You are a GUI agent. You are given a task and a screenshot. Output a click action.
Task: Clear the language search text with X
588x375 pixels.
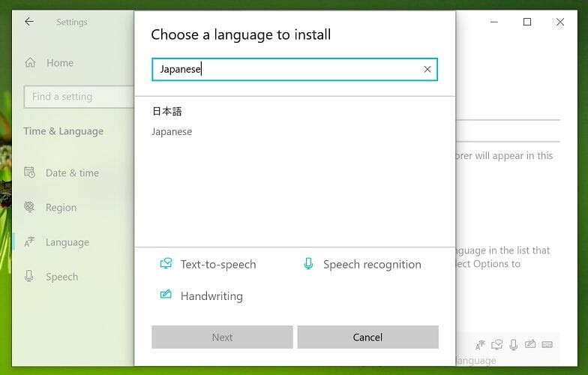tap(427, 69)
